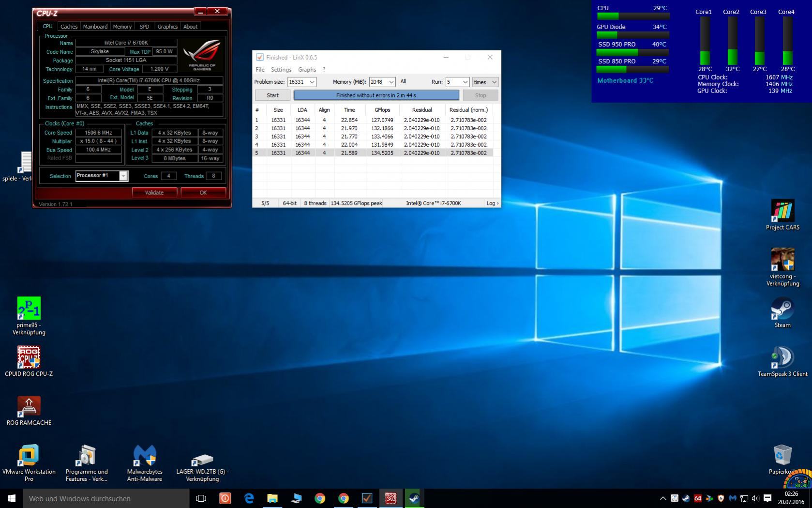Show hidden system tray icons
Viewport: 812px width, 508px height.
[x=662, y=498]
